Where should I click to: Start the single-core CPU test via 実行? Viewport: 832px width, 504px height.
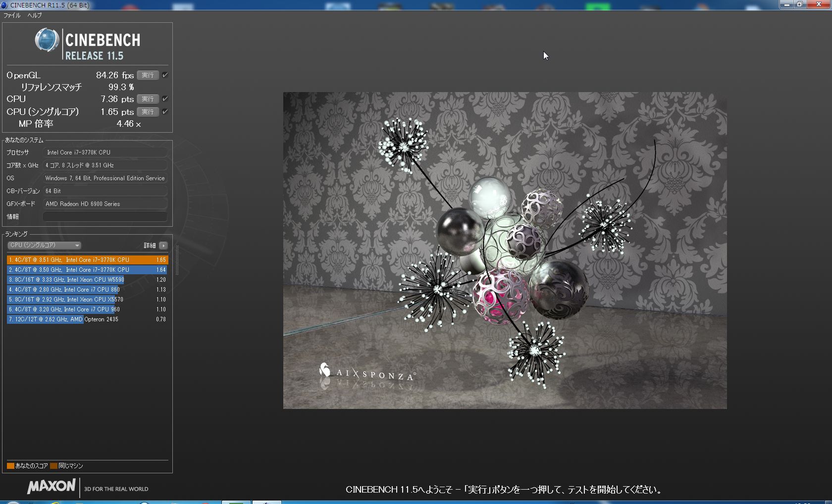tap(148, 112)
